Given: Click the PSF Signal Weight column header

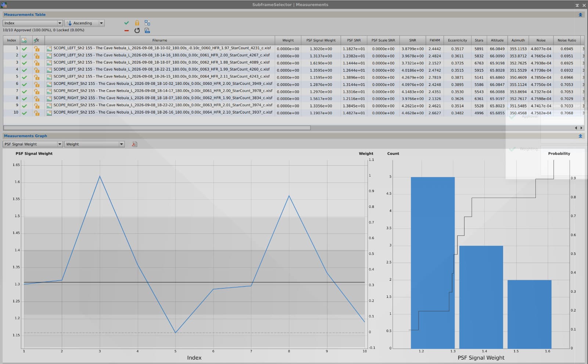Looking at the screenshot, I should [x=321, y=40].
